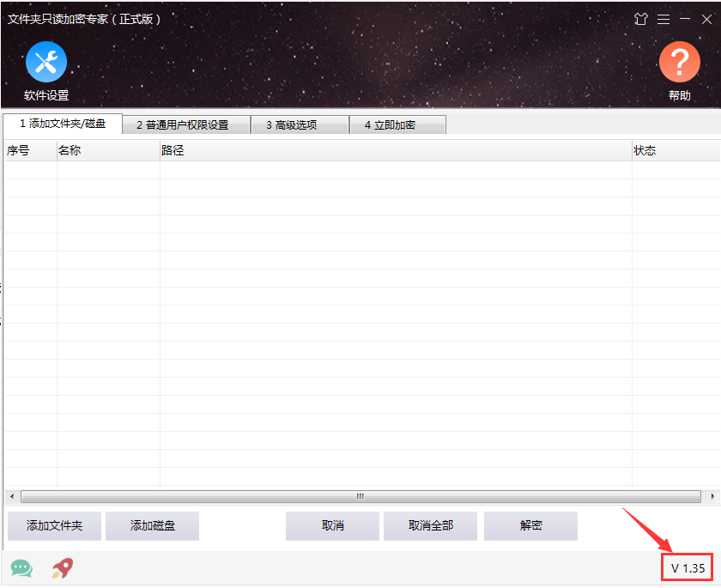Close the application window
This screenshot has height=588, width=721.
click(x=706, y=19)
